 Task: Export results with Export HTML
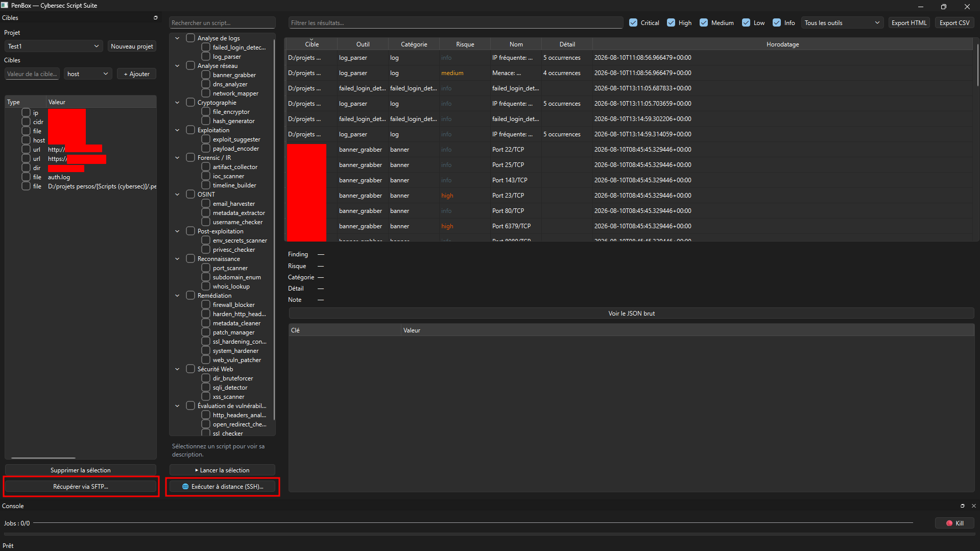(909, 23)
